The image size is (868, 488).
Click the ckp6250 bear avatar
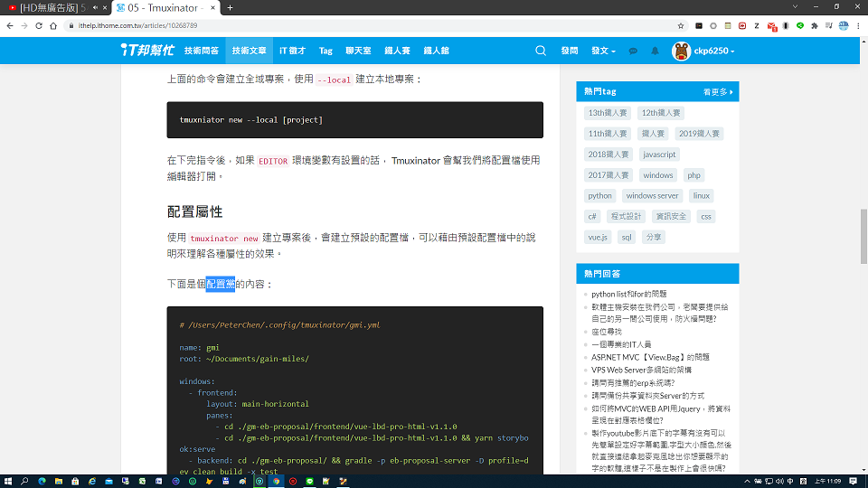(681, 51)
